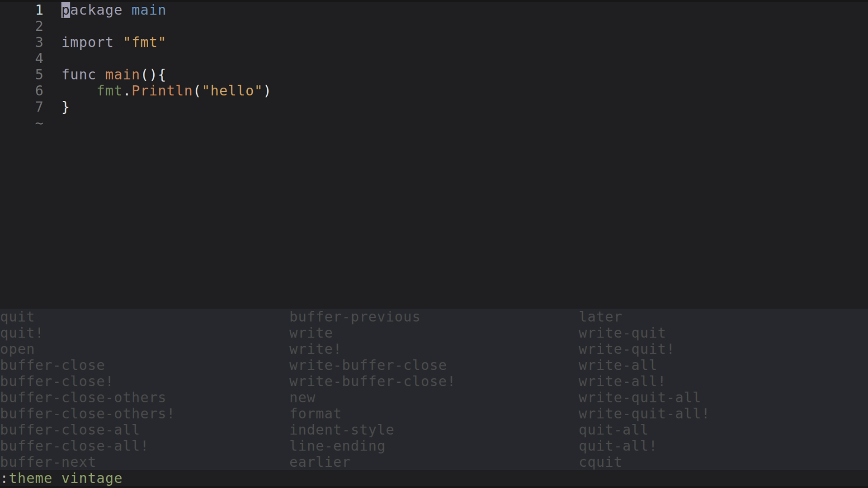Viewport: 868px width, 488px height.
Task: Choose "write-buffer-close" without the exclamation mark
Action: tap(368, 365)
